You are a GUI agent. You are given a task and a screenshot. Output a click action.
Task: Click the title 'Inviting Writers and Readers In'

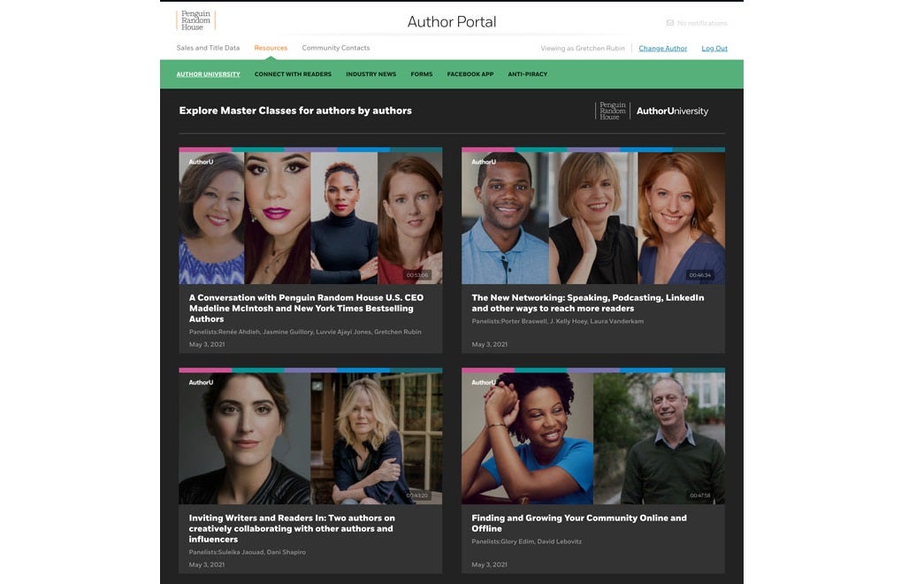point(292,528)
